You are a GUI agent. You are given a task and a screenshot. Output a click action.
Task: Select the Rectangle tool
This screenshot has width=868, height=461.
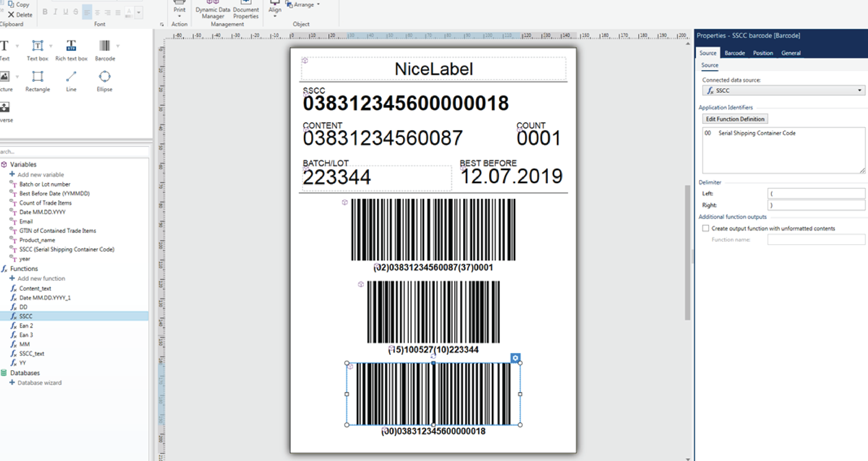coord(37,81)
